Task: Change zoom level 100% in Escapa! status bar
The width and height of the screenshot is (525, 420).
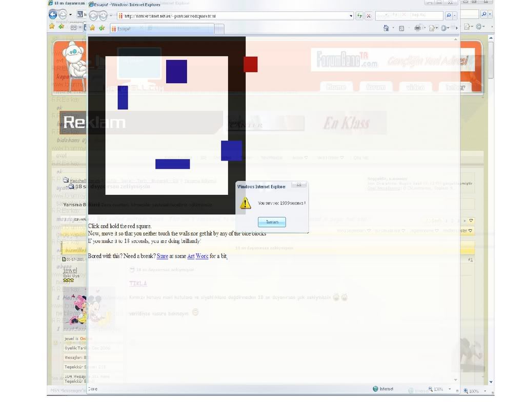Action: pos(438,389)
